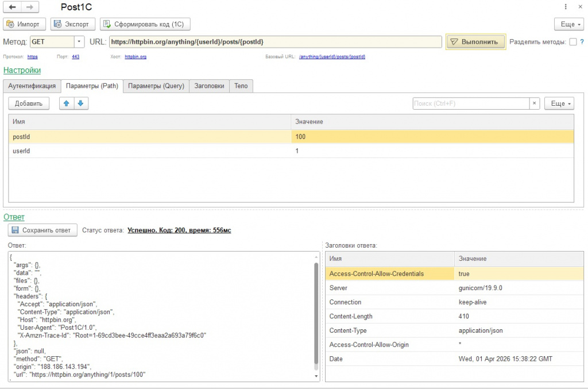Viewport: 588px width, 389px height.
Task: Open the three-dots window menu
Action: (x=566, y=7)
